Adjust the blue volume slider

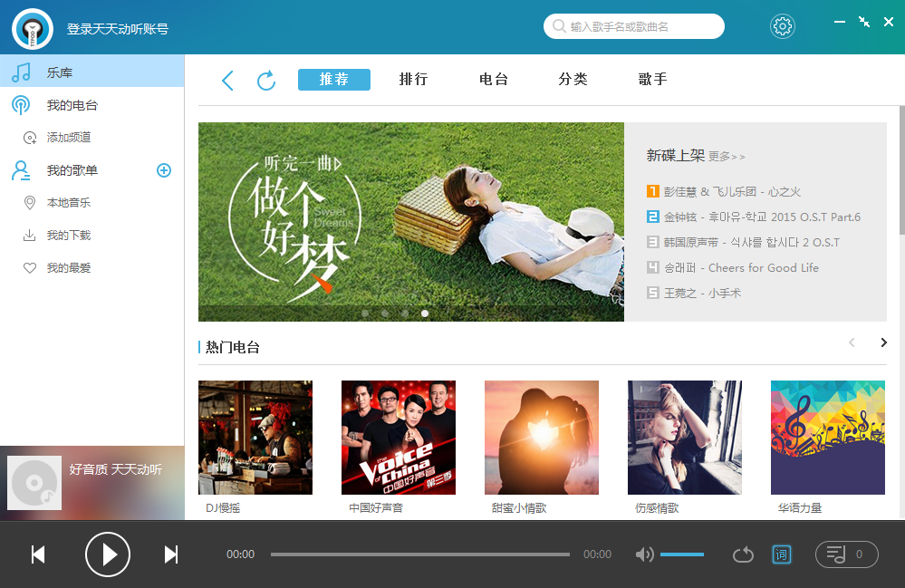tap(681, 554)
